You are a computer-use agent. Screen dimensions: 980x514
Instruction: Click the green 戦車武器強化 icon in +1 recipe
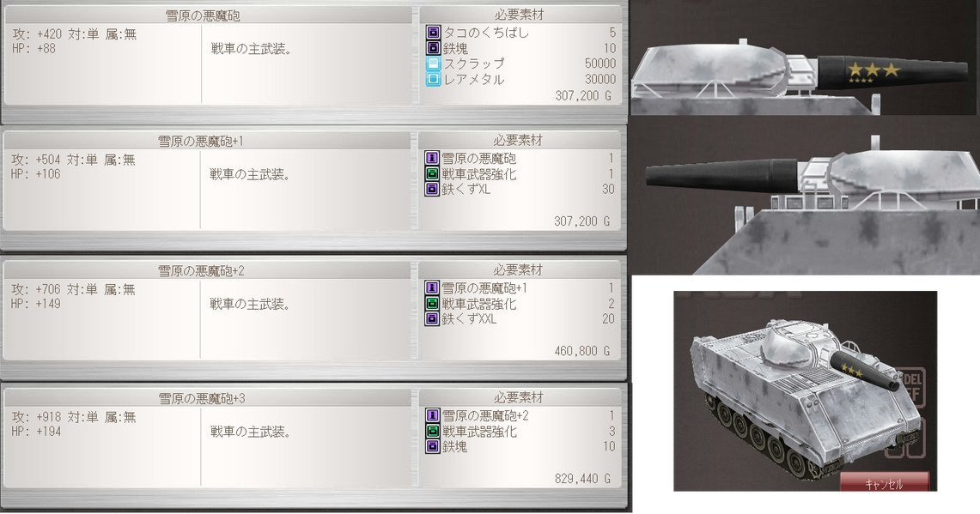[432, 174]
